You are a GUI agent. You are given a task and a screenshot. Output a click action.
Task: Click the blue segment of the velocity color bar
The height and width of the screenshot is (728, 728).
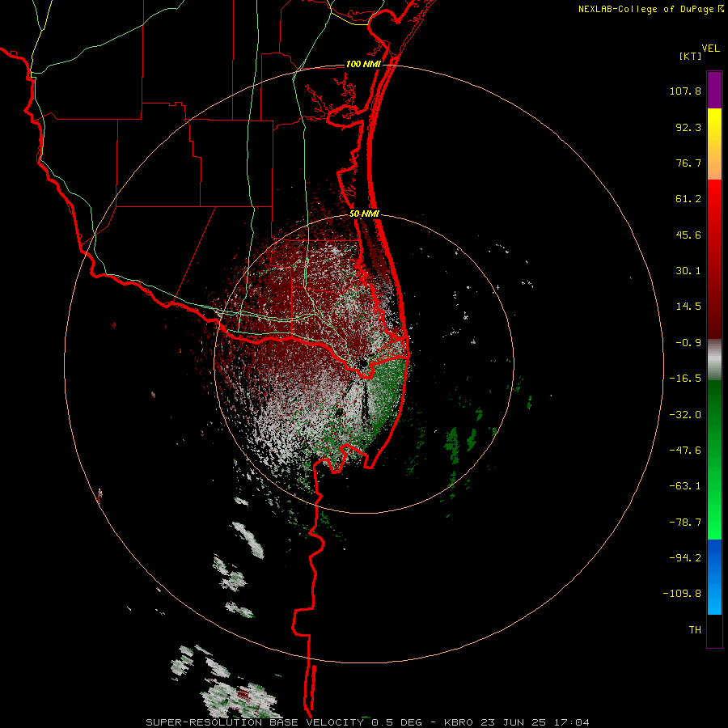click(x=714, y=577)
